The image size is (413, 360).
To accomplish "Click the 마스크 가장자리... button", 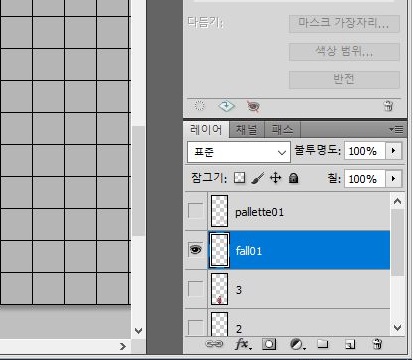I will coord(344,23).
